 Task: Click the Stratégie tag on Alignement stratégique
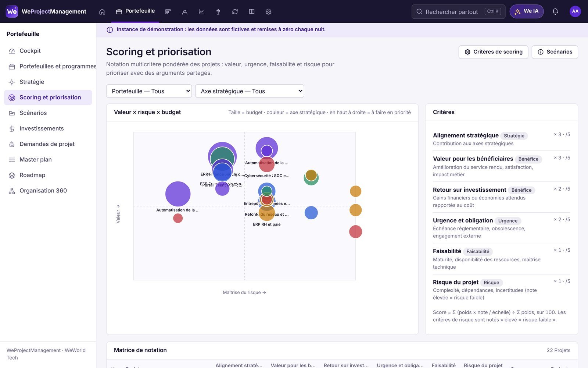point(514,136)
